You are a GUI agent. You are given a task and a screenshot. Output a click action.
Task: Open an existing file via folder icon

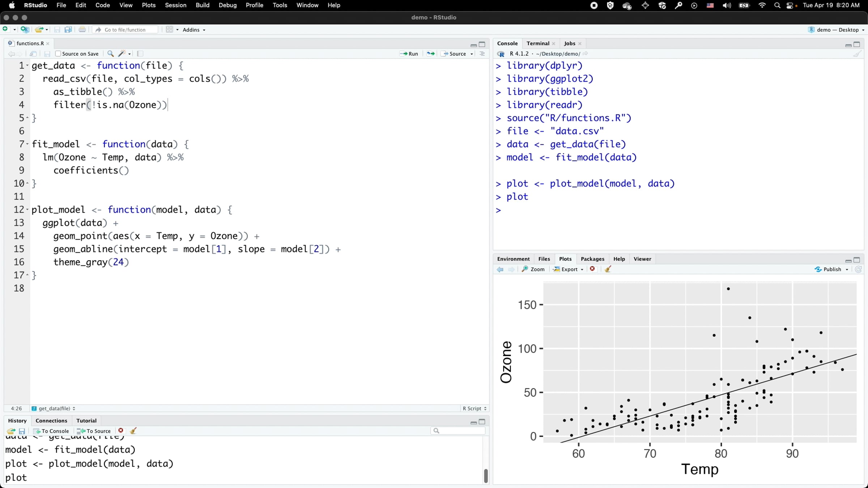39,30
